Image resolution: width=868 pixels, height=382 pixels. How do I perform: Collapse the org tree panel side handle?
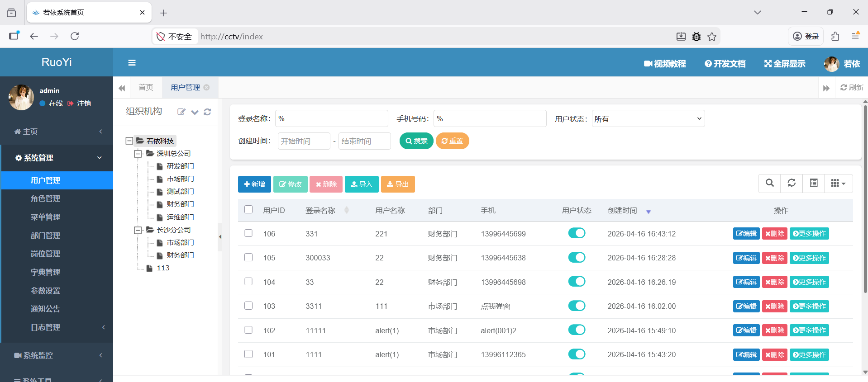pyautogui.click(x=220, y=236)
